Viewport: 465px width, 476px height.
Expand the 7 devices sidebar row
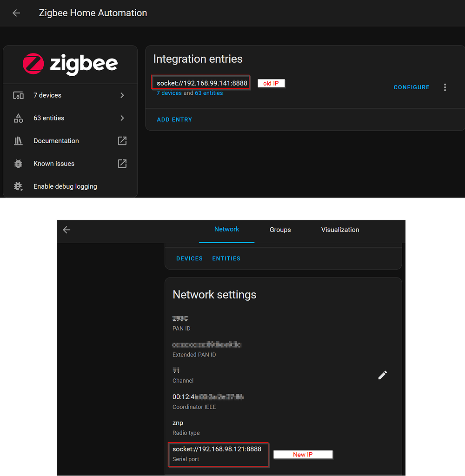coord(122,95)
